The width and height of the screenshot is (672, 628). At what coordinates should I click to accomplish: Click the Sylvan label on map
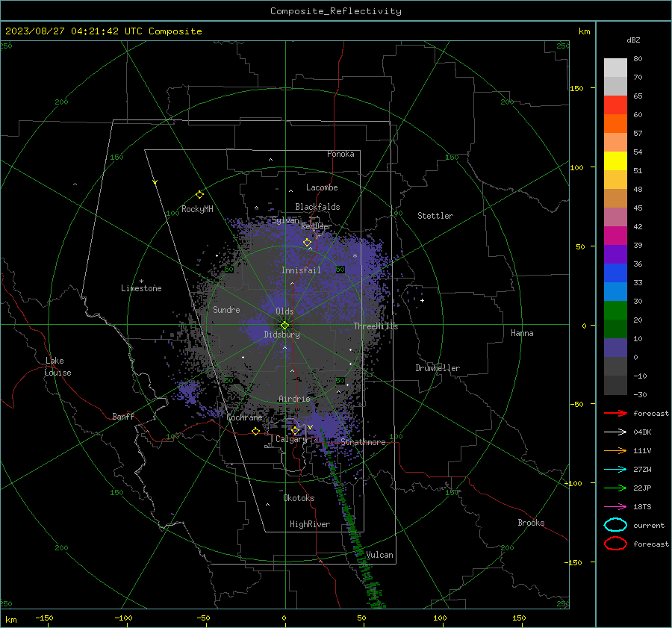pyautogui.click(x=285, y=220)
